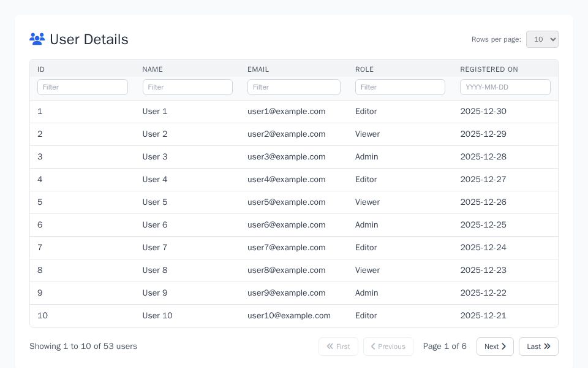Open the Rows per page selector
The image size is (588, 368).
tap(541, 39)
